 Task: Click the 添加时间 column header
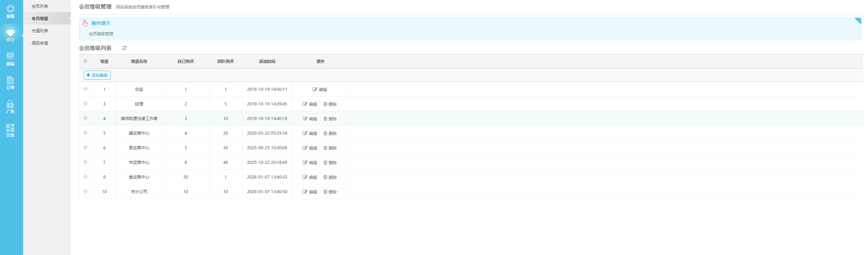[267, 62]
